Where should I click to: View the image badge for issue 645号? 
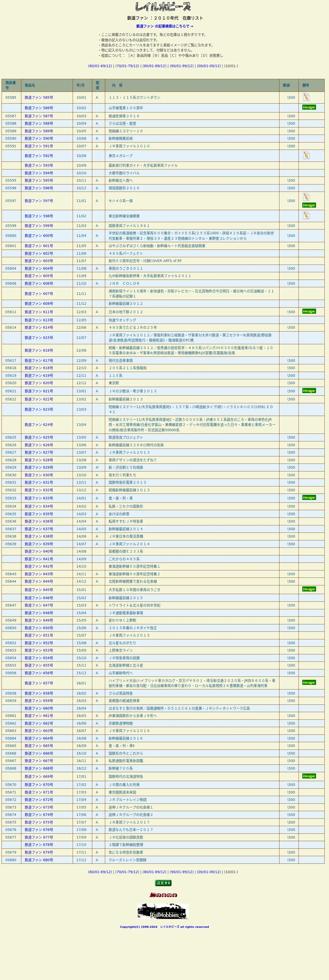click(309, 589)
